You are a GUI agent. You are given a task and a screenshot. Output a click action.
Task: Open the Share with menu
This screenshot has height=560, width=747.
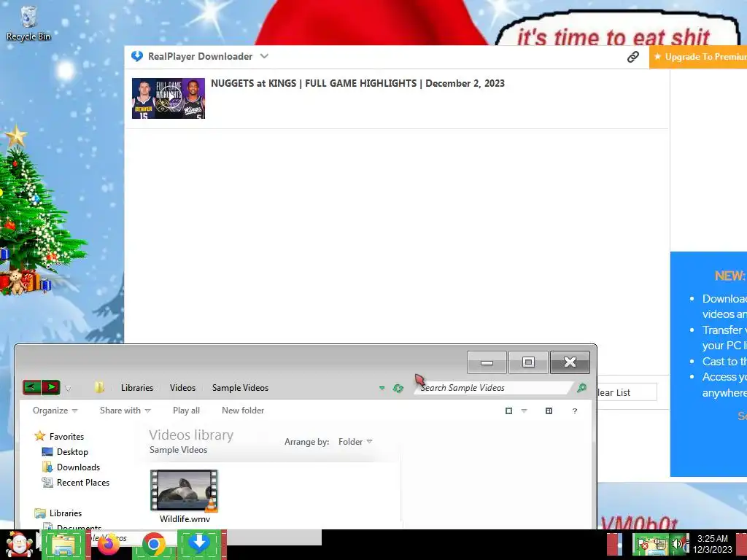point(125,410)
